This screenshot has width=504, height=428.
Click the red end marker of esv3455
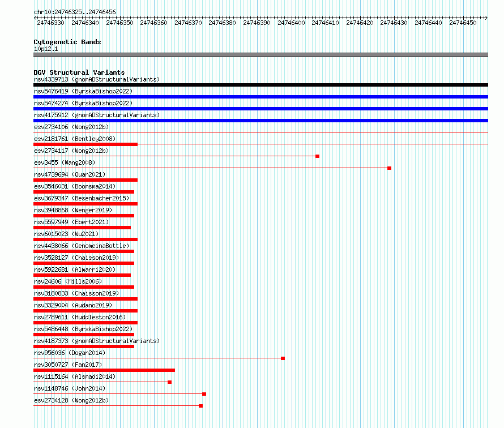[389, 168]
